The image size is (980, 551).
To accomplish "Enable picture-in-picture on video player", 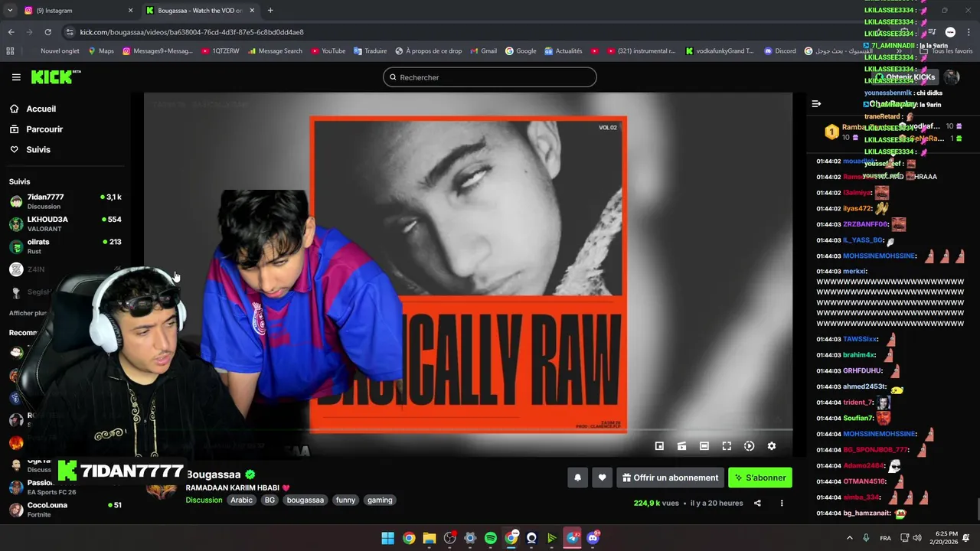I will point(659,446).
